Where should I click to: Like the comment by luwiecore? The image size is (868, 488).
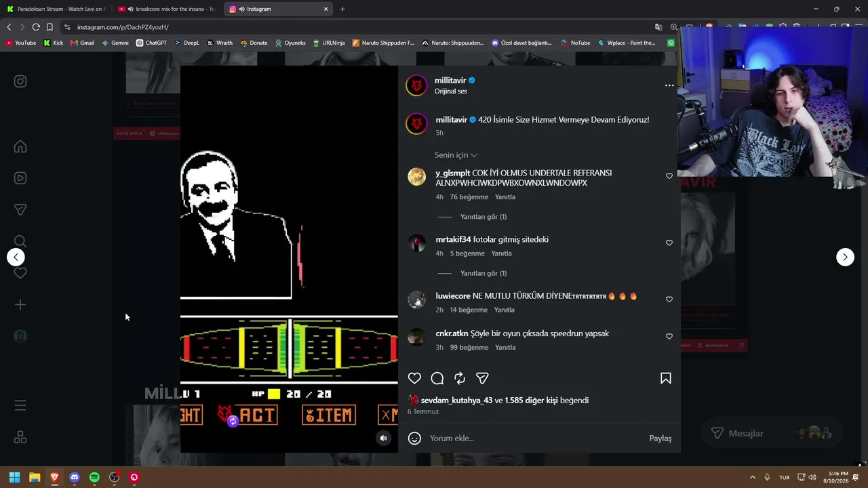click(x=669, y=299)
